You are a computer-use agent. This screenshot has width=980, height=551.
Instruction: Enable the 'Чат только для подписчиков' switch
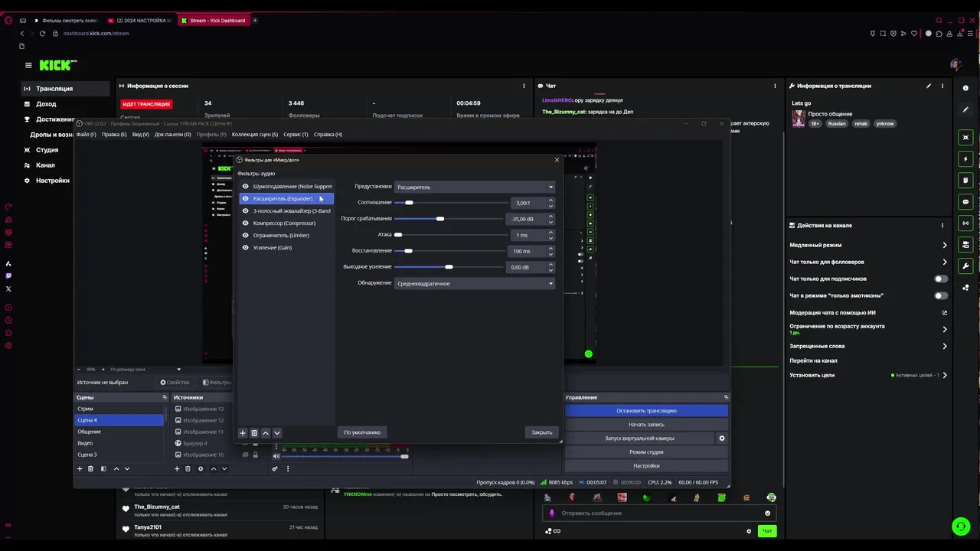(x=941, y=279)
